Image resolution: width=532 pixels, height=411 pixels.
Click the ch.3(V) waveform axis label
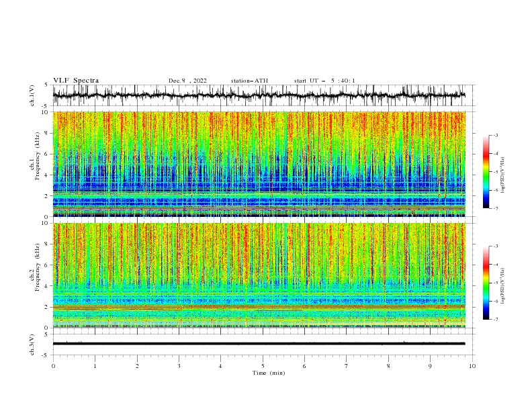point(32,345)
